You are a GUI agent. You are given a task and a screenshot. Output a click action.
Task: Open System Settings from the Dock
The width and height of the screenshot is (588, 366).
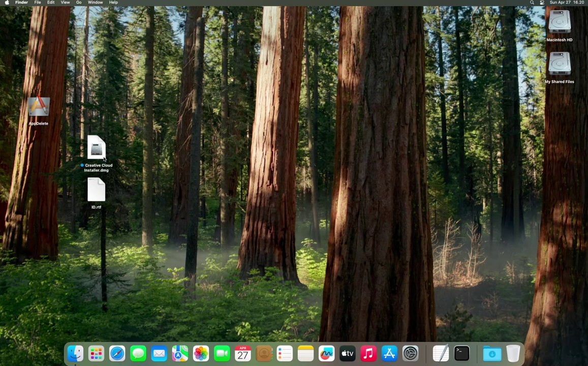410,353
